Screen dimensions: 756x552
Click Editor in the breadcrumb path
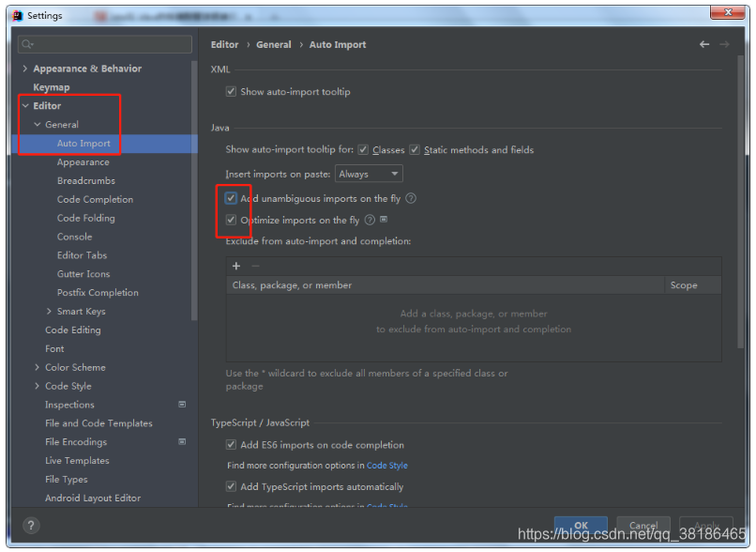point(225,44)
